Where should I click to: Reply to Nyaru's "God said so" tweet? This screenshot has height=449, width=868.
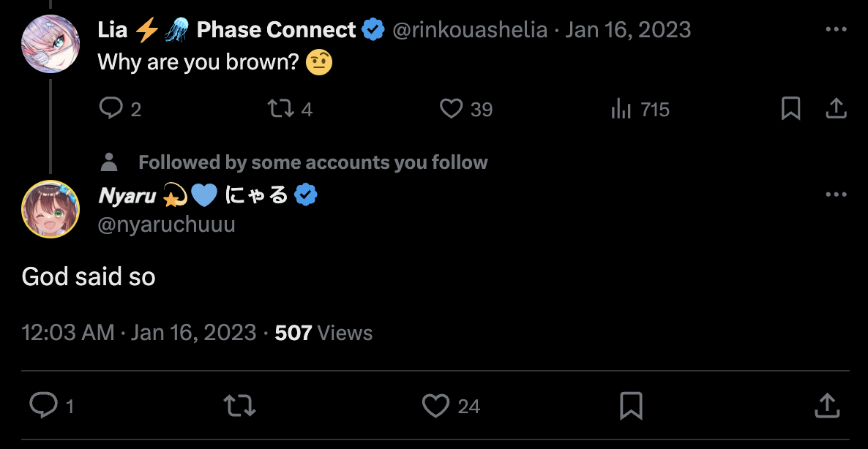pos(42,405)
